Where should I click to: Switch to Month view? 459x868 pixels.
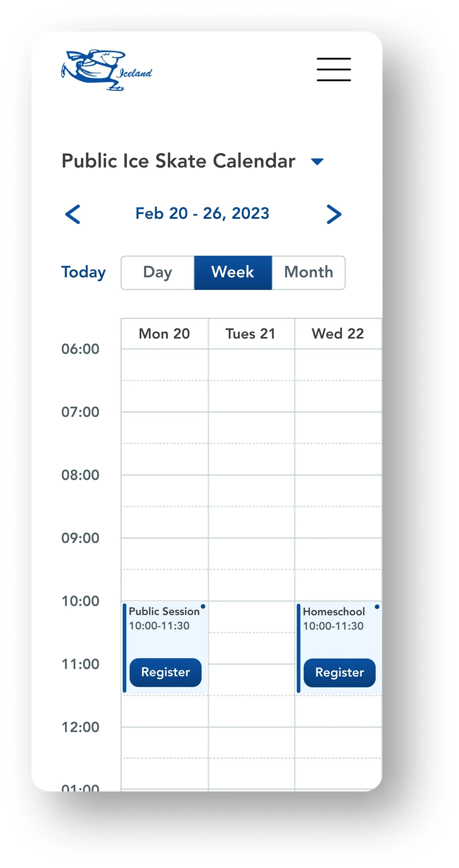click(x=308, y=272)
